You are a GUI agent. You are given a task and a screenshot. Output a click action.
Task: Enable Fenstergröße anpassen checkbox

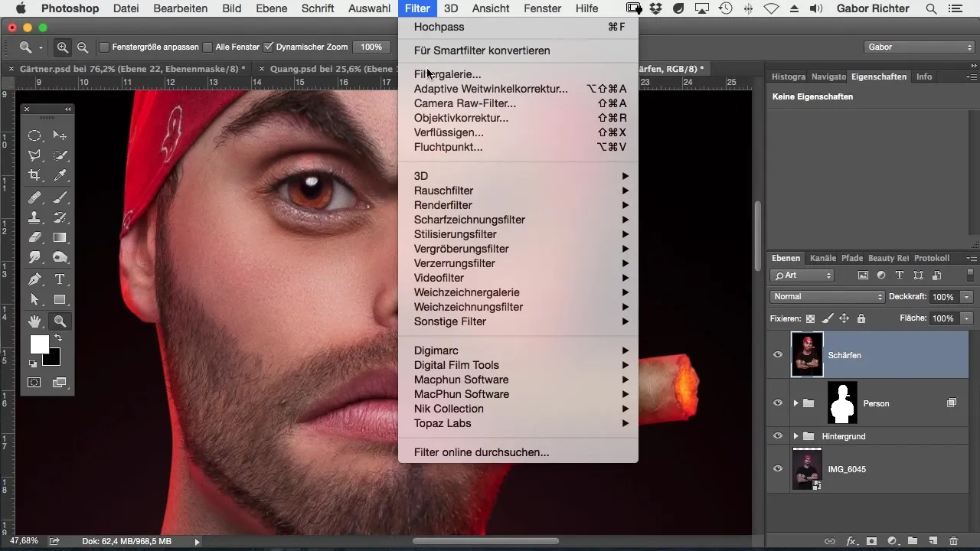coord(105,47)
